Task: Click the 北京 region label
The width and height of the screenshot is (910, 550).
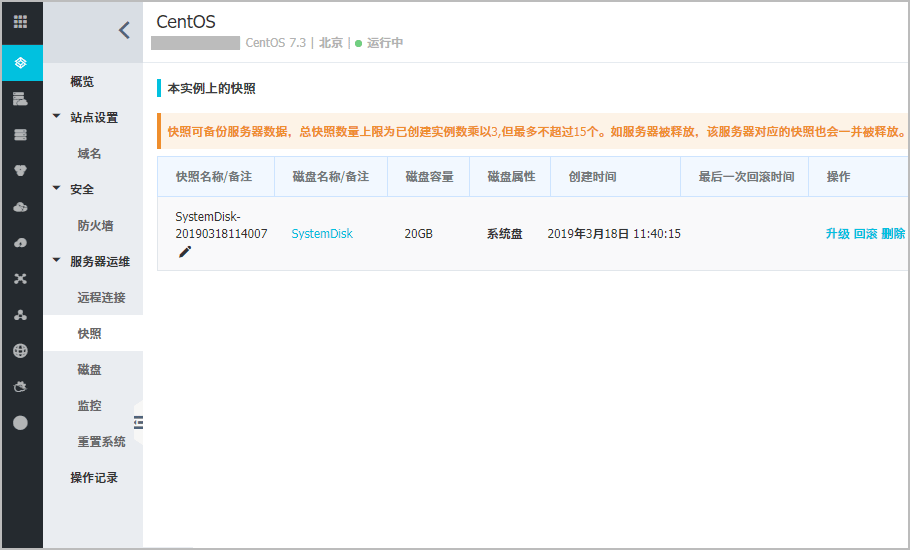Action: [331, 43]
